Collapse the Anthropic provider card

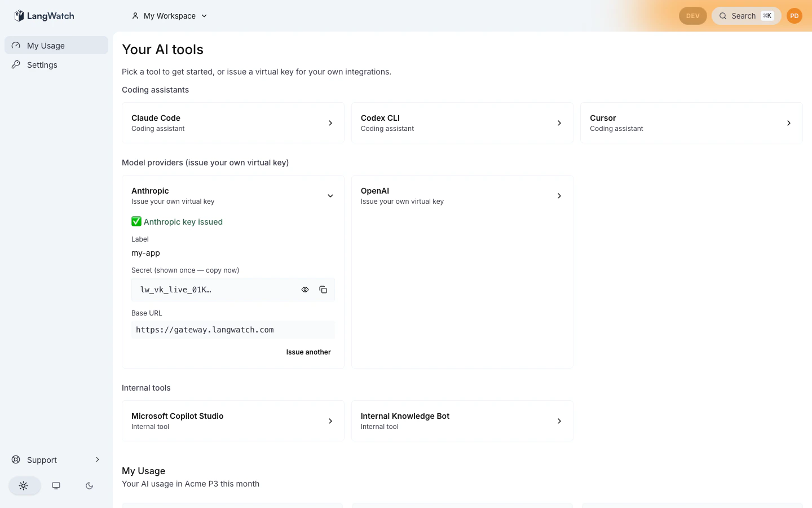pyautogui.click(x=330, y=196)
